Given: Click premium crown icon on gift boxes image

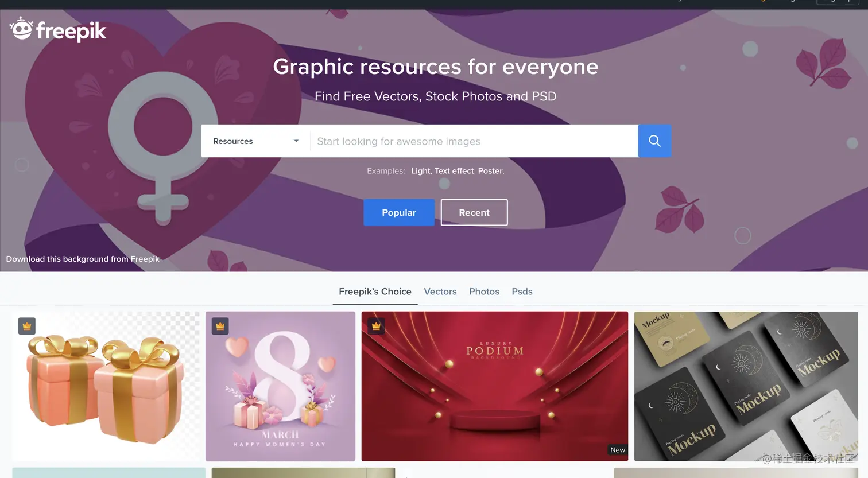Looking at the screenshot, I should click(x=27, y=326).
